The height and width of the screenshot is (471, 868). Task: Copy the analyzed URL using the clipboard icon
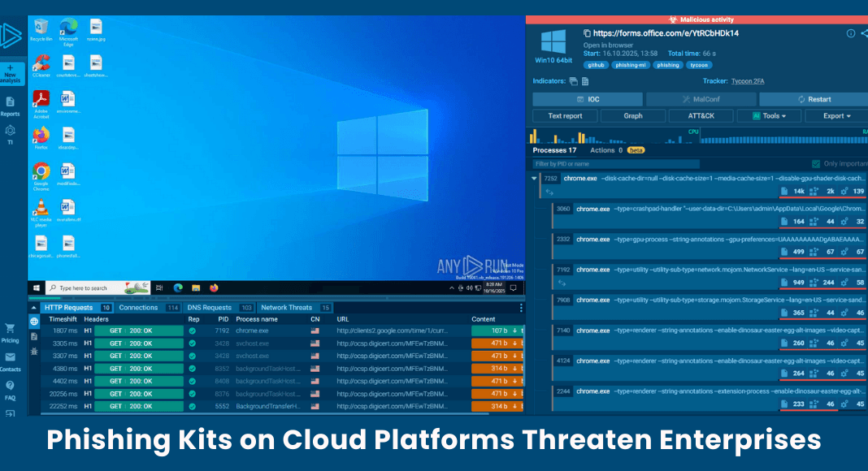coord(588,31)
